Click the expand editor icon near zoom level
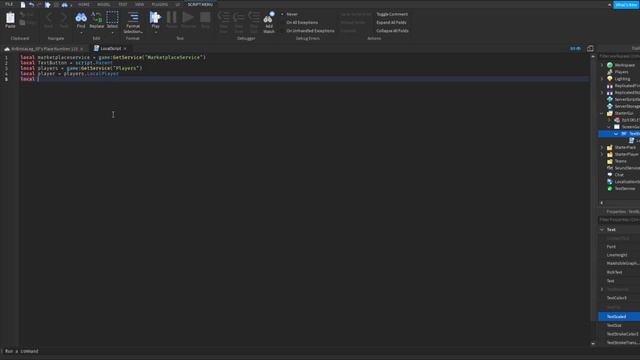The height and width of the screenshot is (360, 640). click(590, 49)
